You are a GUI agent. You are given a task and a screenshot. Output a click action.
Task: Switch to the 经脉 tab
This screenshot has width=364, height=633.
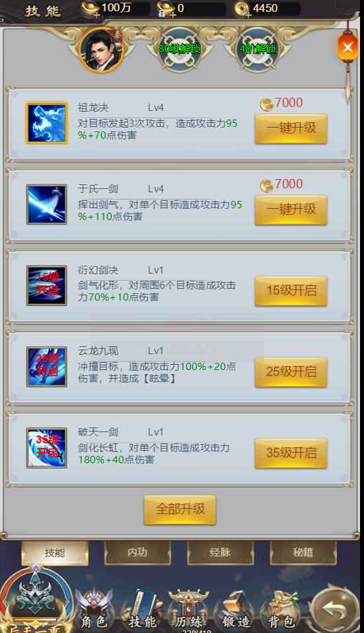(221, 552)
